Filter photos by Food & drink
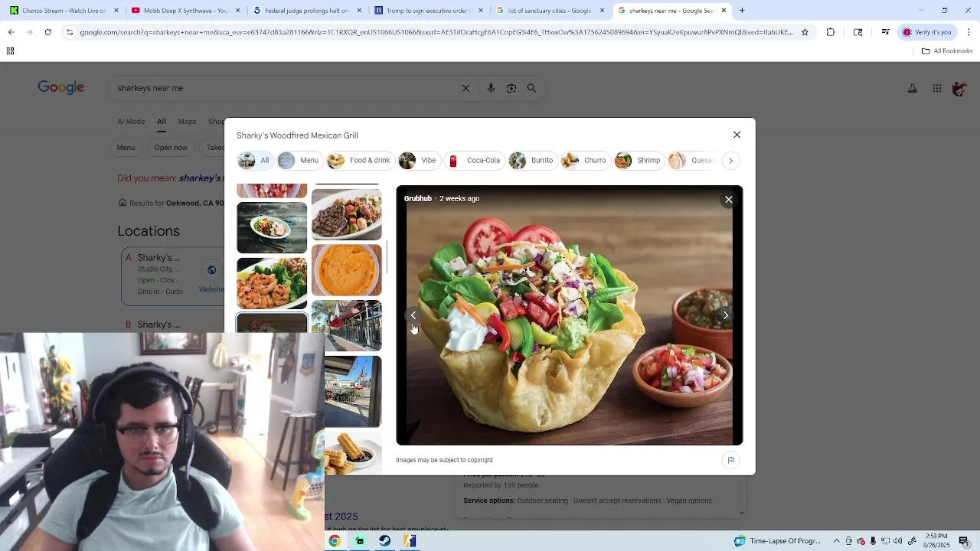980x551 pixels. click(359, 161)
